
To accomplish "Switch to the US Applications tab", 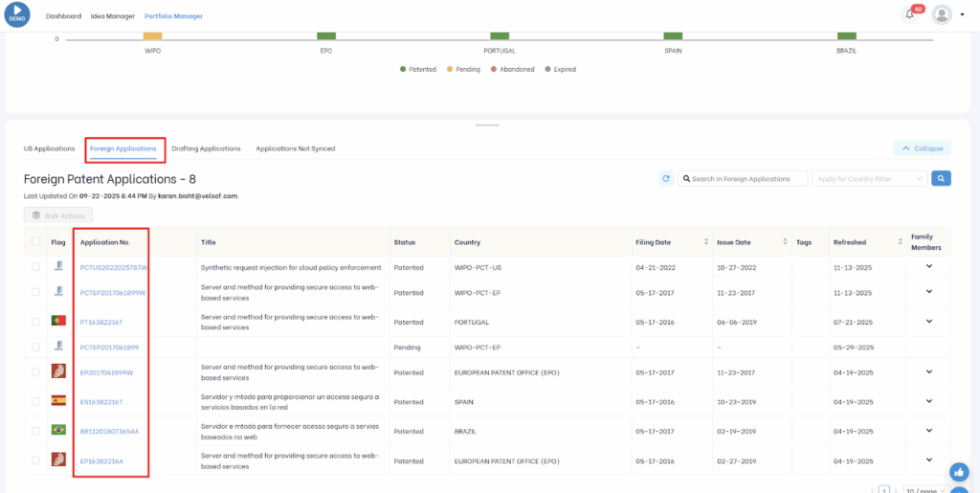I will 49,148.
